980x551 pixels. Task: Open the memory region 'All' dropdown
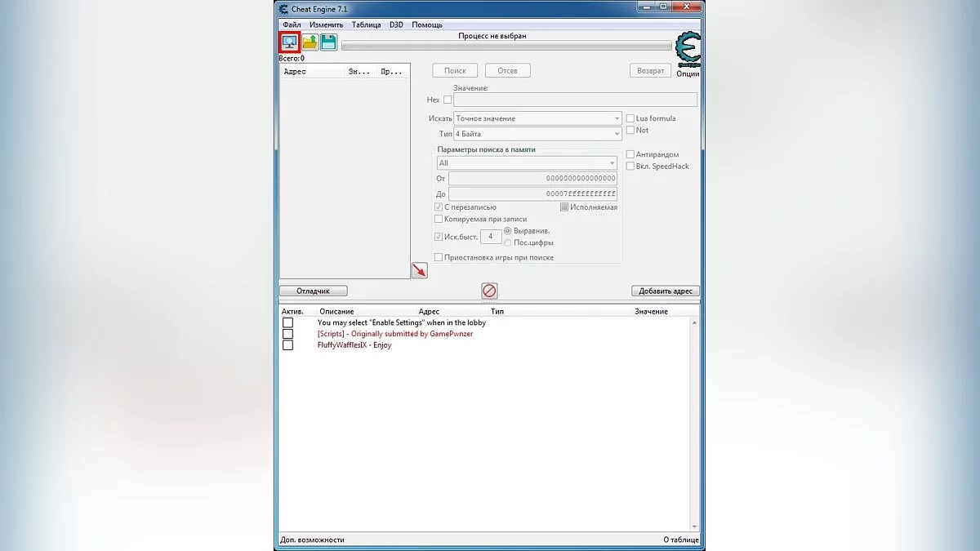point(527,163)
